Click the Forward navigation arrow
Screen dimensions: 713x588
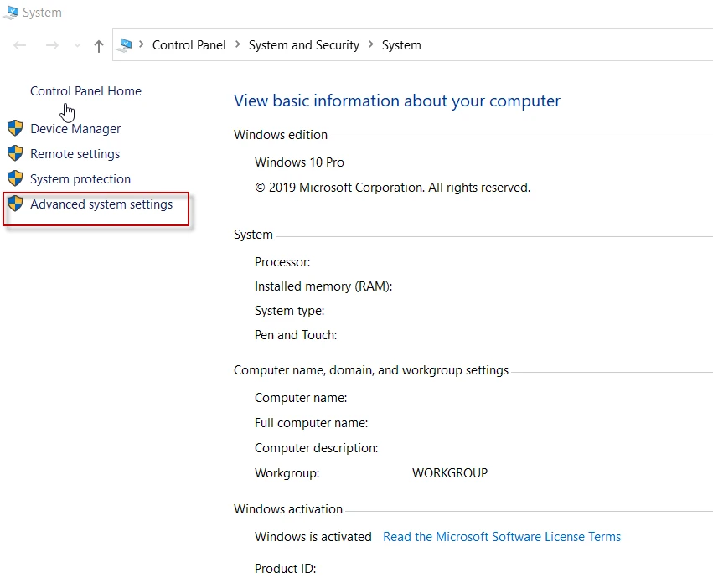coord(52,45)
